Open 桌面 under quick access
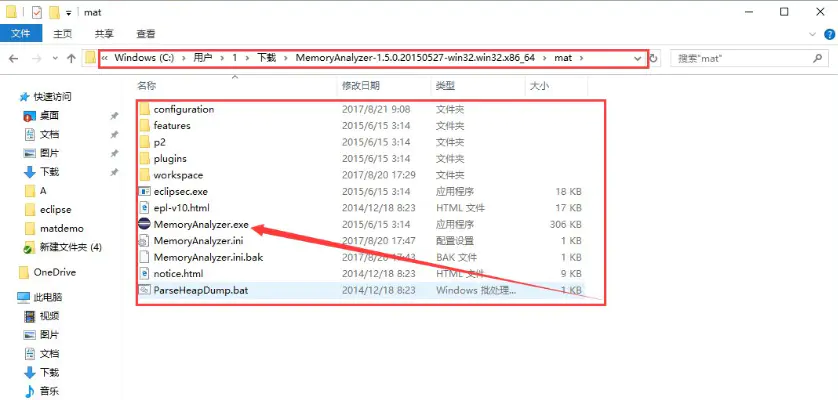 click(x=49, y=116)
